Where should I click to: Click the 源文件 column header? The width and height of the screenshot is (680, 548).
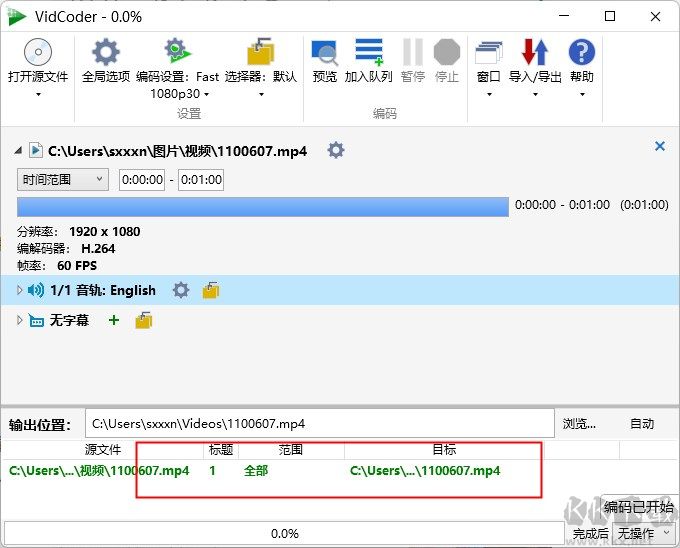coord(103,450)
